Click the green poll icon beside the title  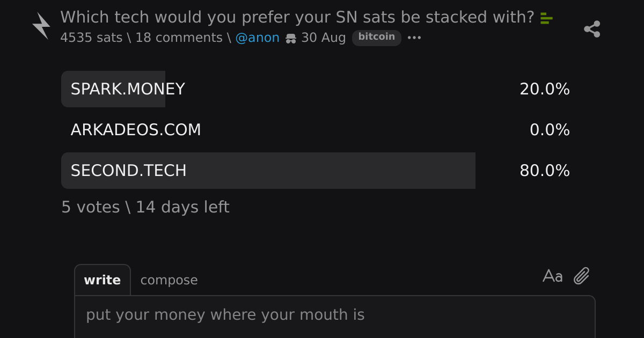[x=546, y=19]
